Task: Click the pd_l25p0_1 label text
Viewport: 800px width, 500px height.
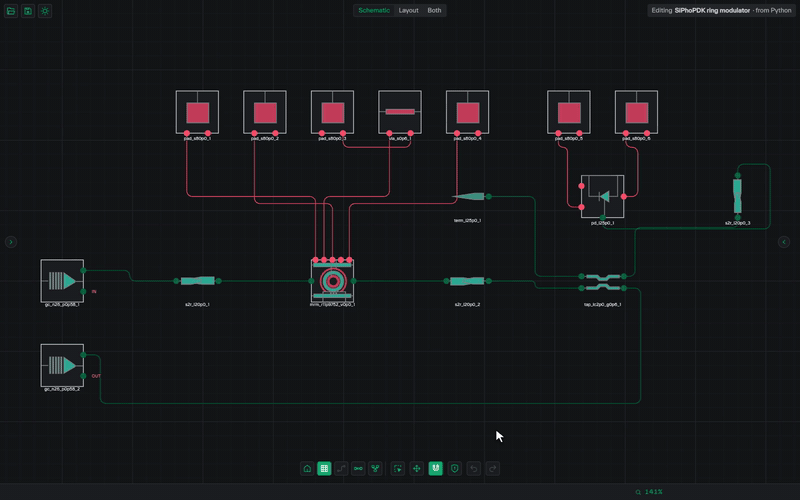Action: (x=603, y=223)
